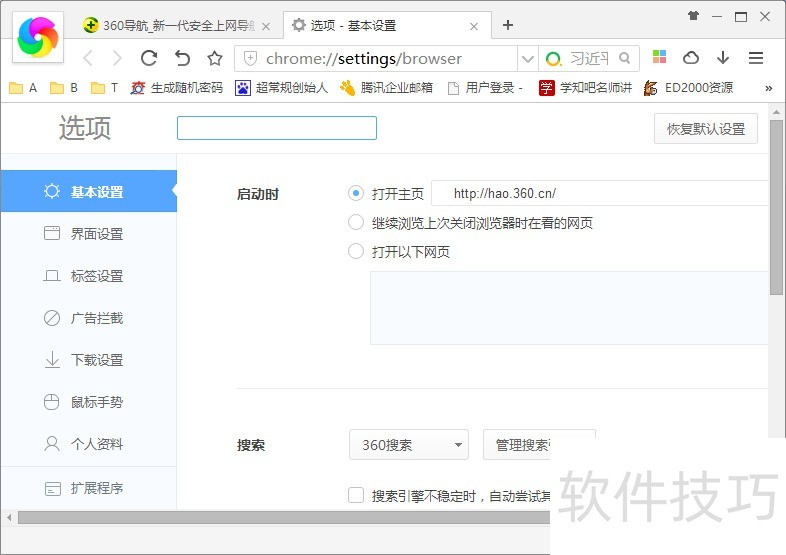The width and height of the screenshot is (786, 555).
Task: Open new tab with plus button
Action: tap(508, 25)
